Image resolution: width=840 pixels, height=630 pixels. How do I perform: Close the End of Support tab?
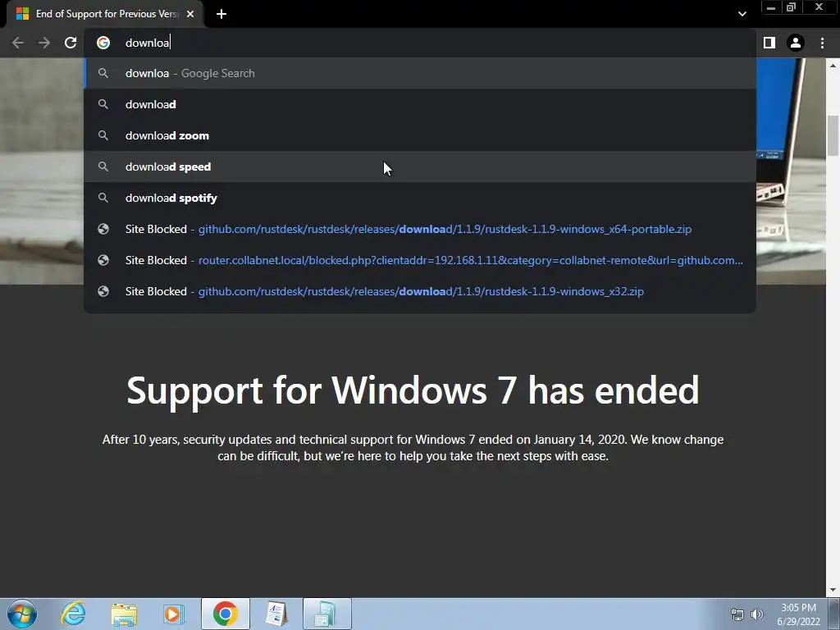(x=190, y=14)
